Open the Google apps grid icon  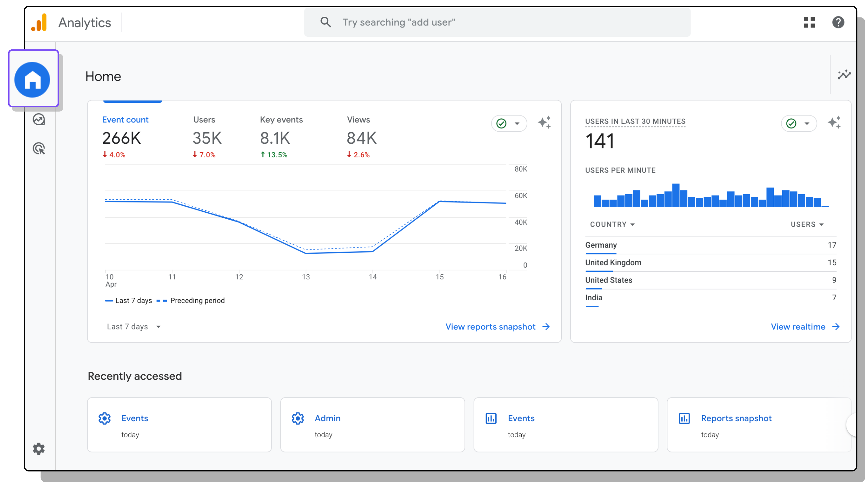coord(809,22)
